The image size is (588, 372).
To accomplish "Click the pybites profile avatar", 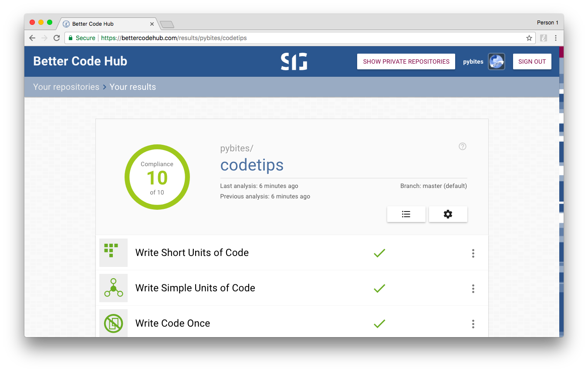I will pos(497,61).
